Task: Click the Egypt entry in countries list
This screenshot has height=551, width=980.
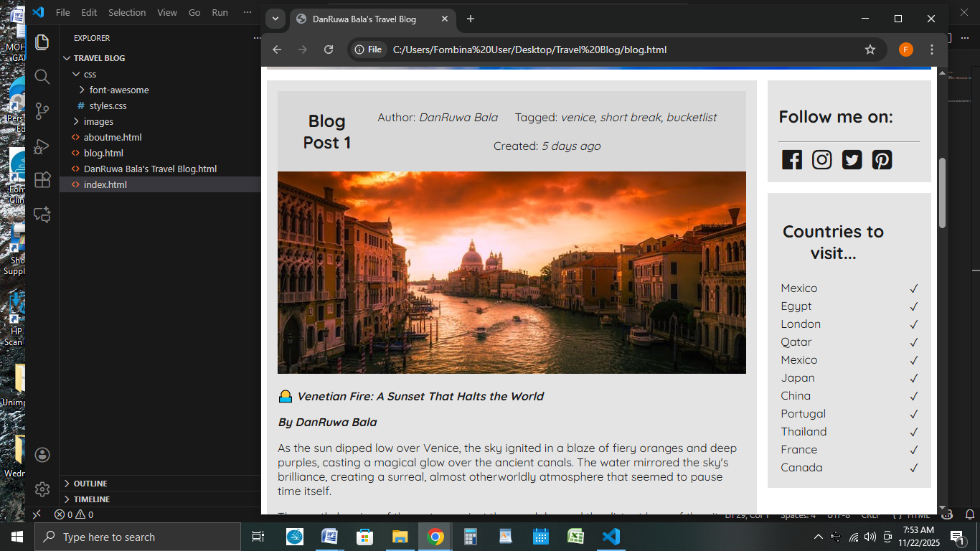Action: tap(796, 306)
